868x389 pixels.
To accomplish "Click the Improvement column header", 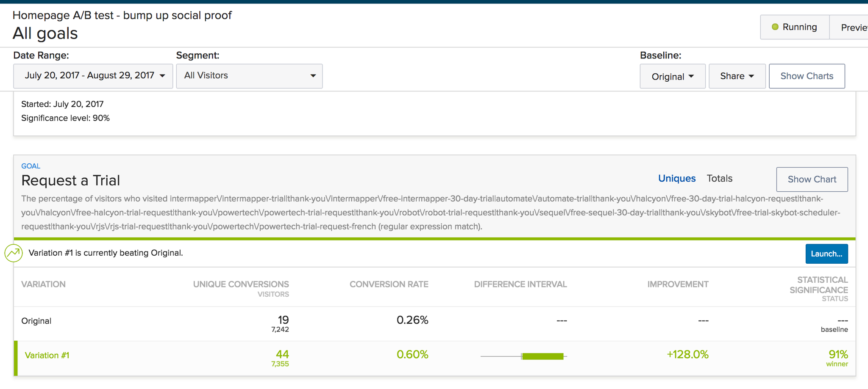I will click(678, 284).
